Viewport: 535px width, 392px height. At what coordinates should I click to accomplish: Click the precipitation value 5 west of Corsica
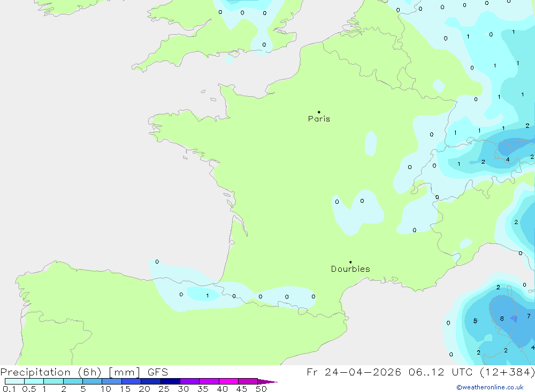pos(475,321)
